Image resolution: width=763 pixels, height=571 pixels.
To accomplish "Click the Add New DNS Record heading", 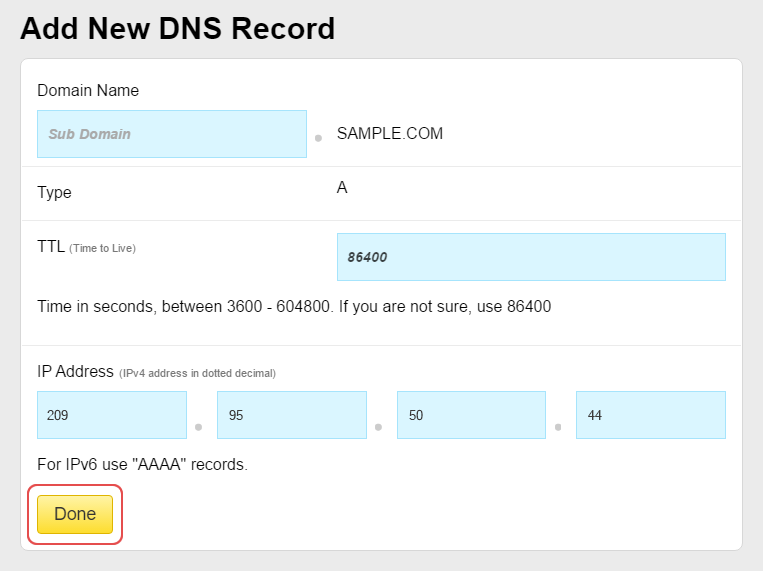I will click(177, 28).
